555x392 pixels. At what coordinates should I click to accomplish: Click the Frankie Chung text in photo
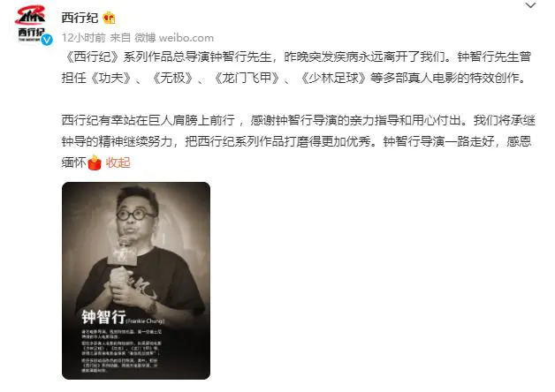point(146,321)
